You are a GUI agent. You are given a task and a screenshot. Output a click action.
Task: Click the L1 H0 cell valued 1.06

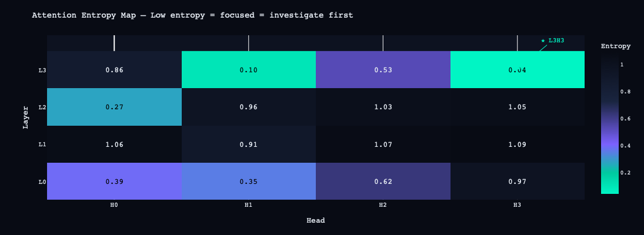click(114, 145)
